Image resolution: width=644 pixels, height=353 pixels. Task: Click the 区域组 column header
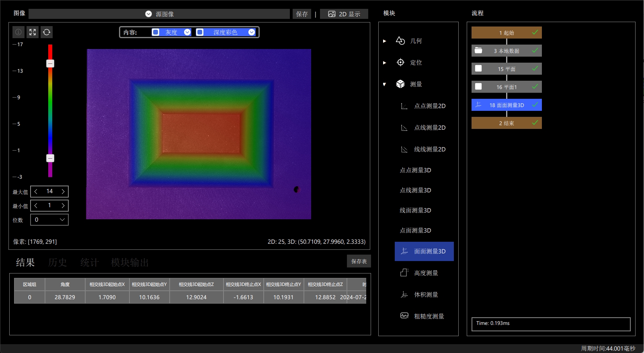point(29,284)
